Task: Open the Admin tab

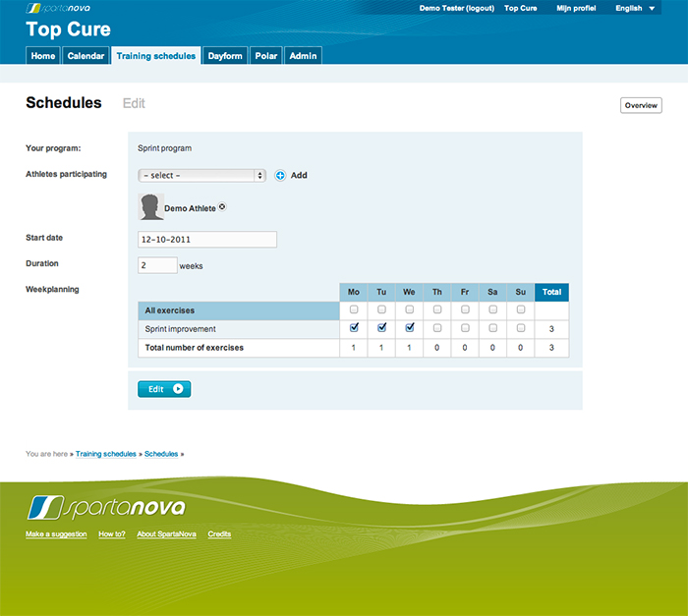Action: pos(303,56)
